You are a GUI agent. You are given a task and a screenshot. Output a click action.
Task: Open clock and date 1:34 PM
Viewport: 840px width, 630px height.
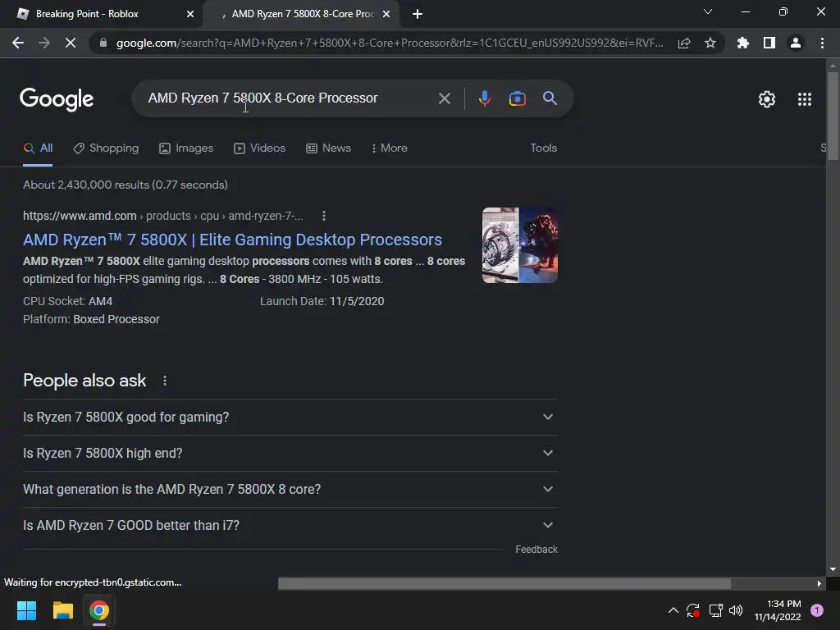(778, 610)
